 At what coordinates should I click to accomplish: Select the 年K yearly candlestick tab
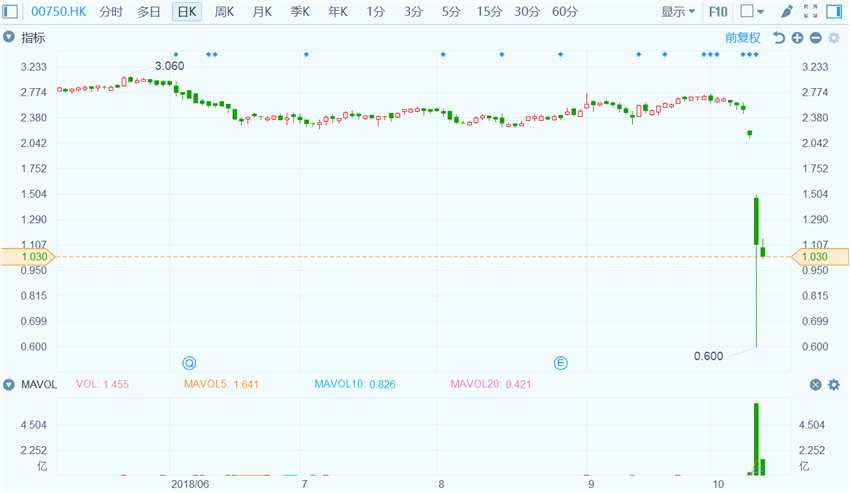tap(338, 11)
